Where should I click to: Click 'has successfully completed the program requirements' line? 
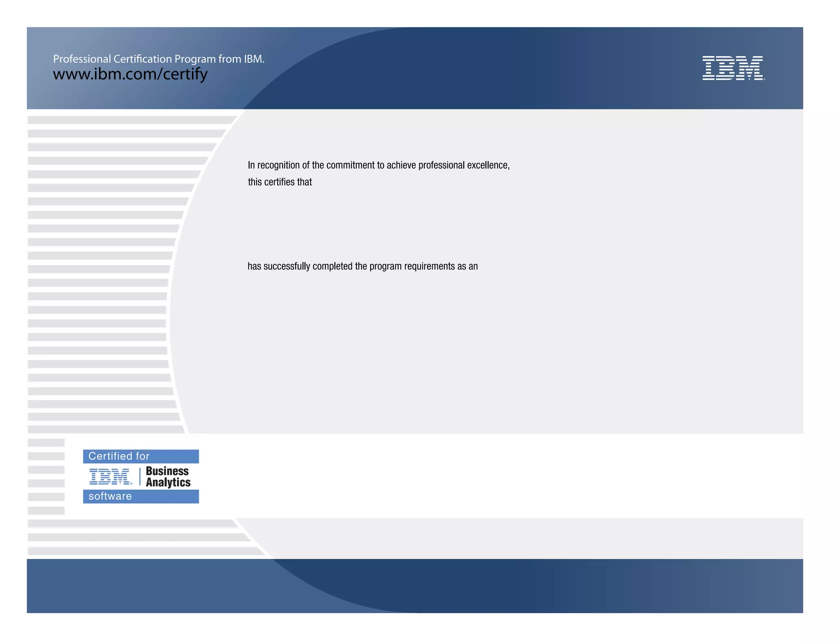[362, 266]
